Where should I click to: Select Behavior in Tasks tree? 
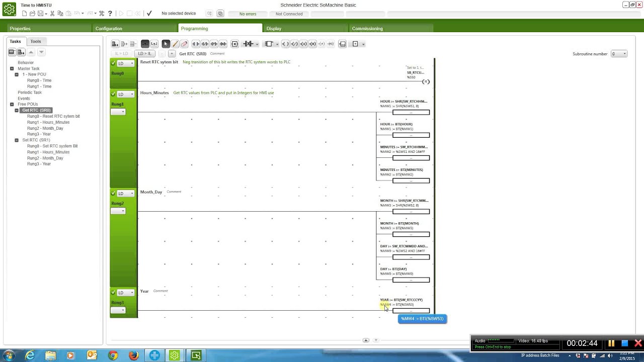(26, 62)
